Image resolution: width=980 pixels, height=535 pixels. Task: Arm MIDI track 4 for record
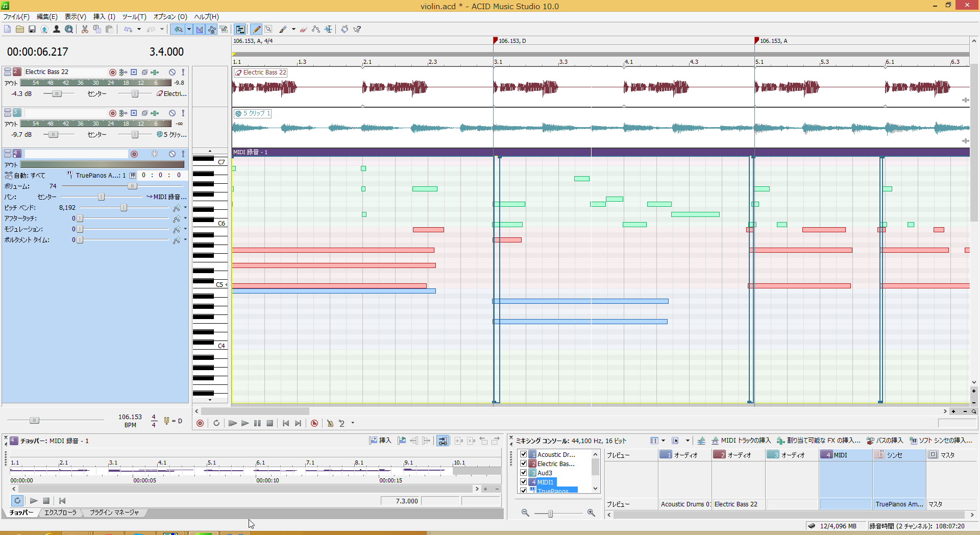pyautogui.click(x=134, y=154)
